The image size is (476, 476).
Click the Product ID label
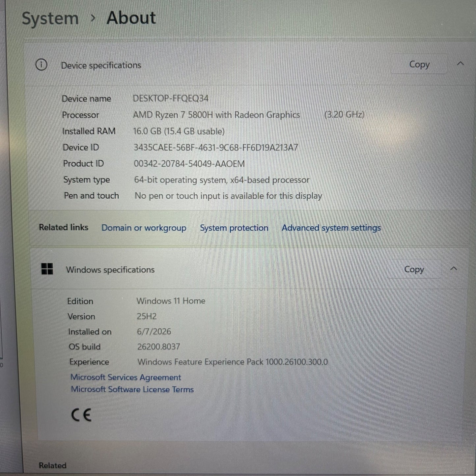tap(83, 163)
